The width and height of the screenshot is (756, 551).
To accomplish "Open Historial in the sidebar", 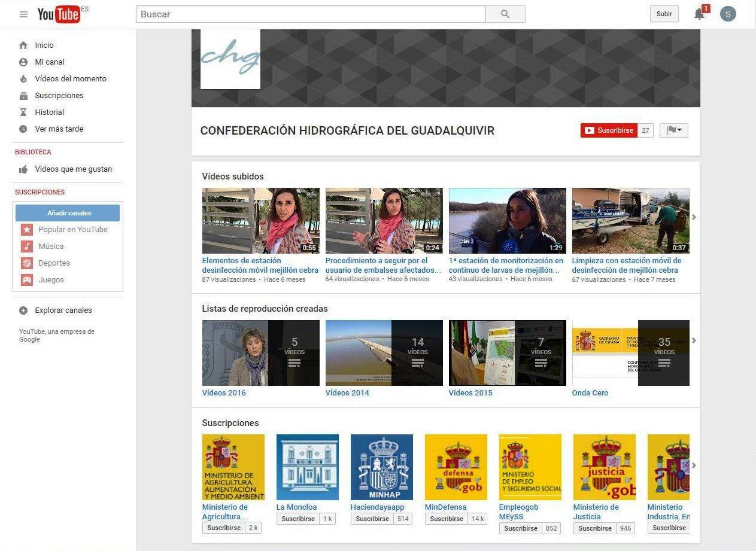I will tap(50, 112).
